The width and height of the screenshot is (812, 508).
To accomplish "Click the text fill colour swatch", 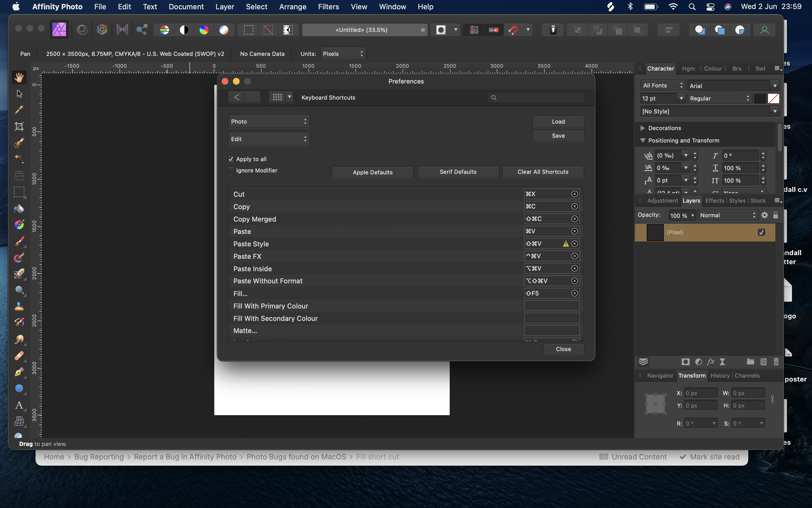I will (760, 98).
